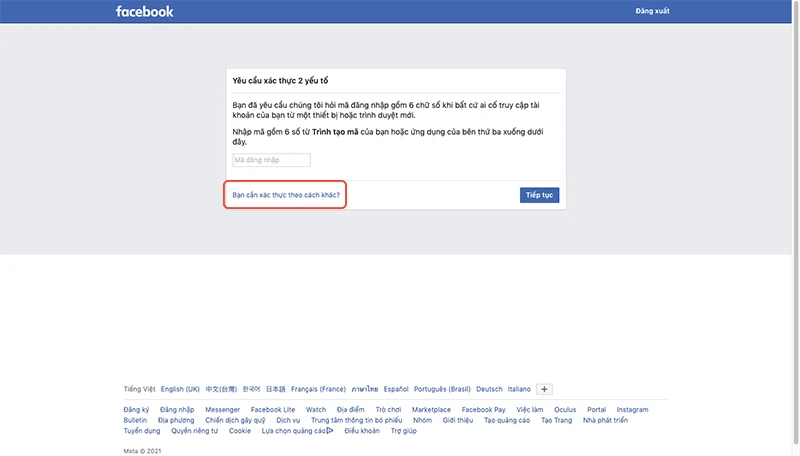The width and height of the screenshot is (800, 456).
Task: Focus the Mã đăng nhập code field
Action: click(x=271, y=160)
